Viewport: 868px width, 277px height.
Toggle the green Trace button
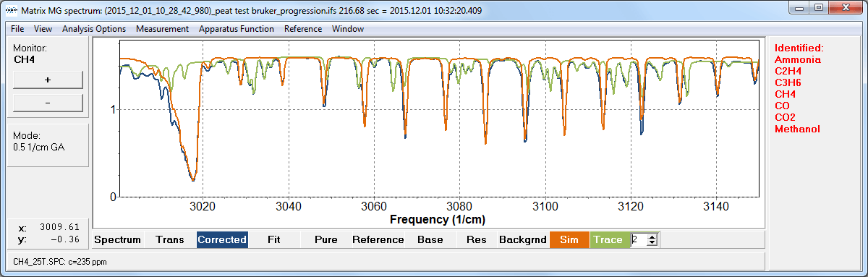point(608,239)
